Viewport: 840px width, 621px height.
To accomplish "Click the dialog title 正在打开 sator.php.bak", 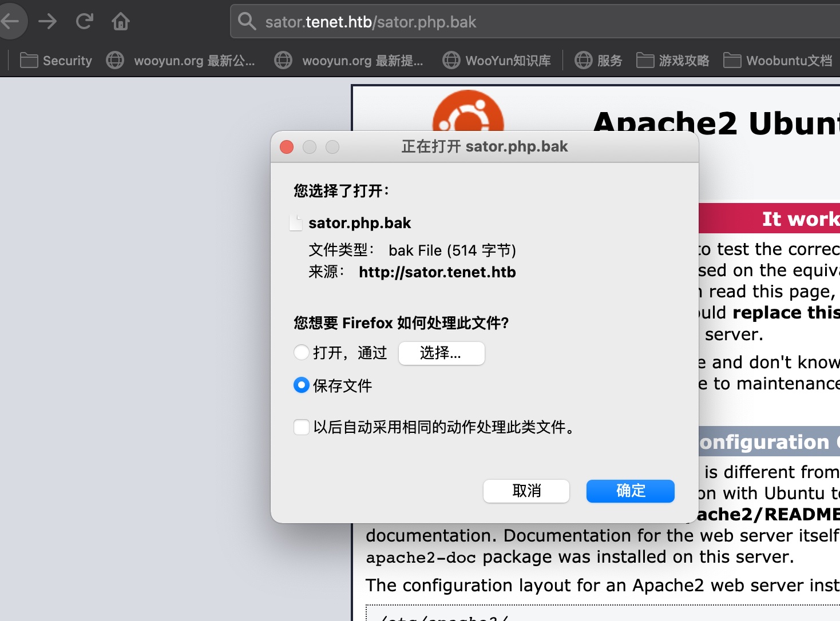I will pyautogui.click(x=484, y=147).
